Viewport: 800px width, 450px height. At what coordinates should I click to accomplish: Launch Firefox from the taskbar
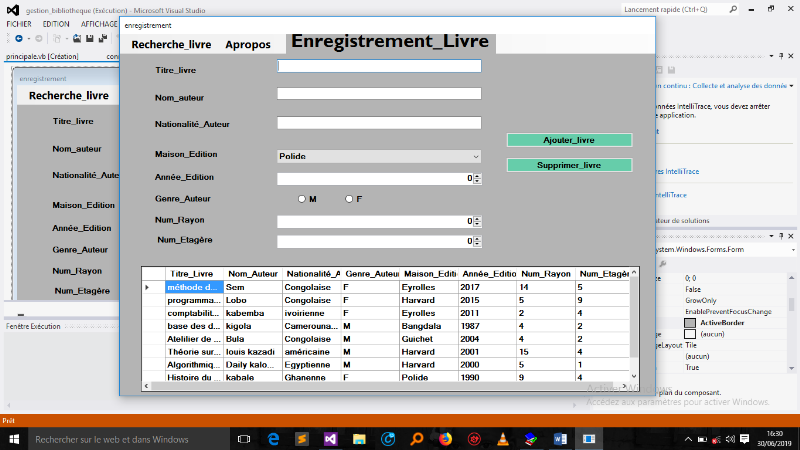click(445, 438)
